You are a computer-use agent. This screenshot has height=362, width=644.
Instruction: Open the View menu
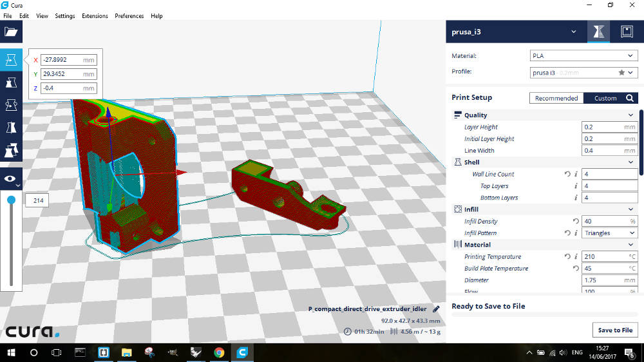[x=42, y=15]
